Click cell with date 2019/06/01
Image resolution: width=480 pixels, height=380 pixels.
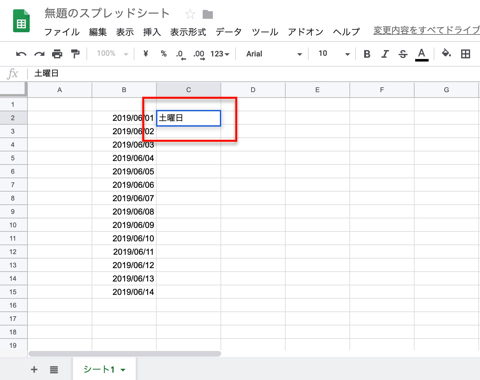click(124, 118)
